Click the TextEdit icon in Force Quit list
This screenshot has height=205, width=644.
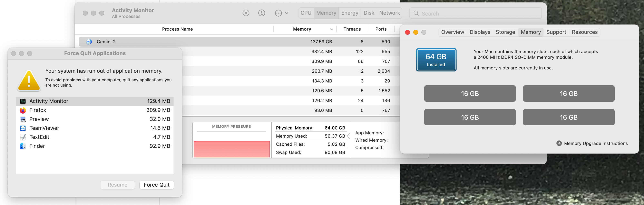coord(23,137)
